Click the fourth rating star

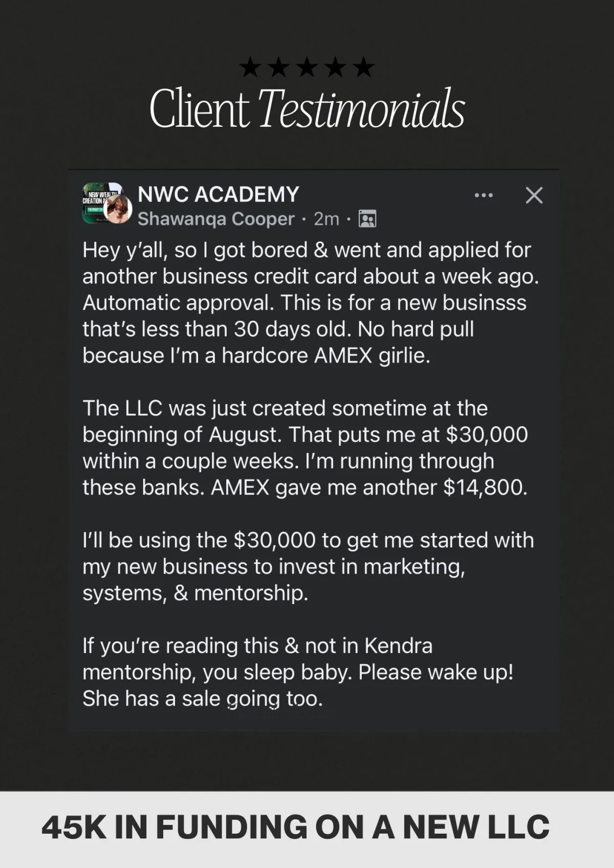[336, 68]
